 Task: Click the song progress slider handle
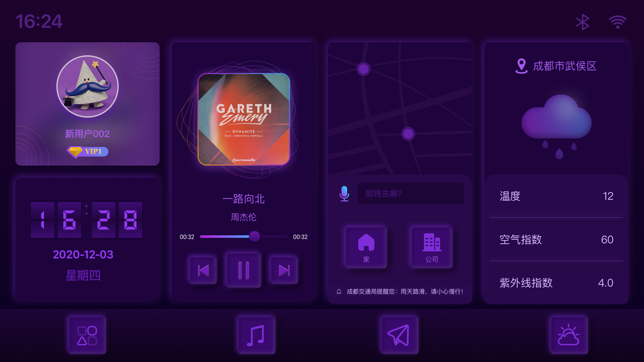click(x=255, y=237)
